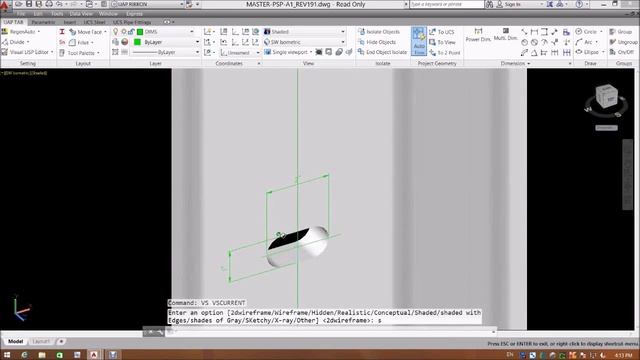The height and width of the screenshot is (360, 640).
Task: Click the To UCS project geometry button
Action: tap(442, 31)
